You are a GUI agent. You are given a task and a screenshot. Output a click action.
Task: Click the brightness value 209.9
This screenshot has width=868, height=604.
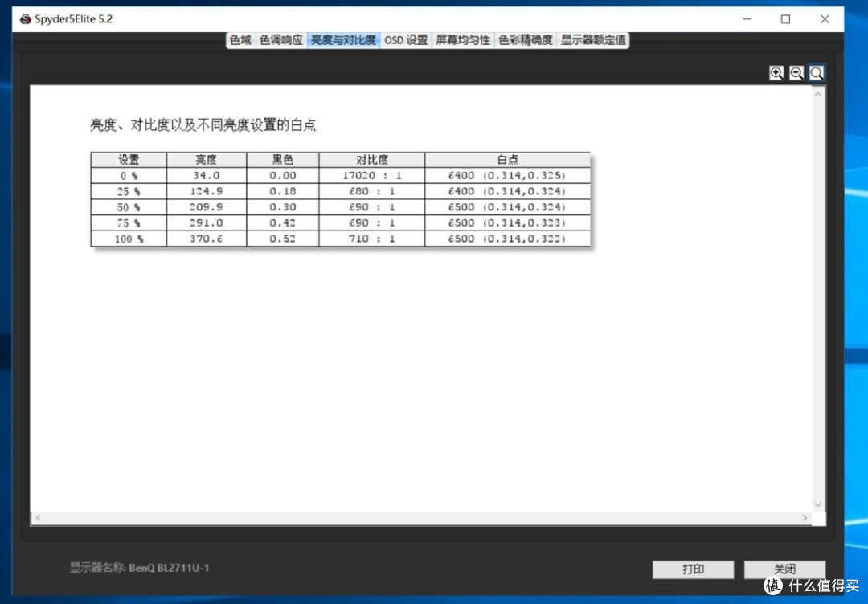[207, 207]
